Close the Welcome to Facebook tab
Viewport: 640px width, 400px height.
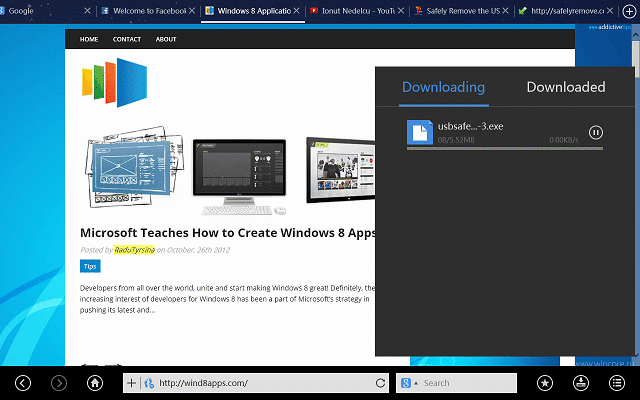[x=192, y=11]
